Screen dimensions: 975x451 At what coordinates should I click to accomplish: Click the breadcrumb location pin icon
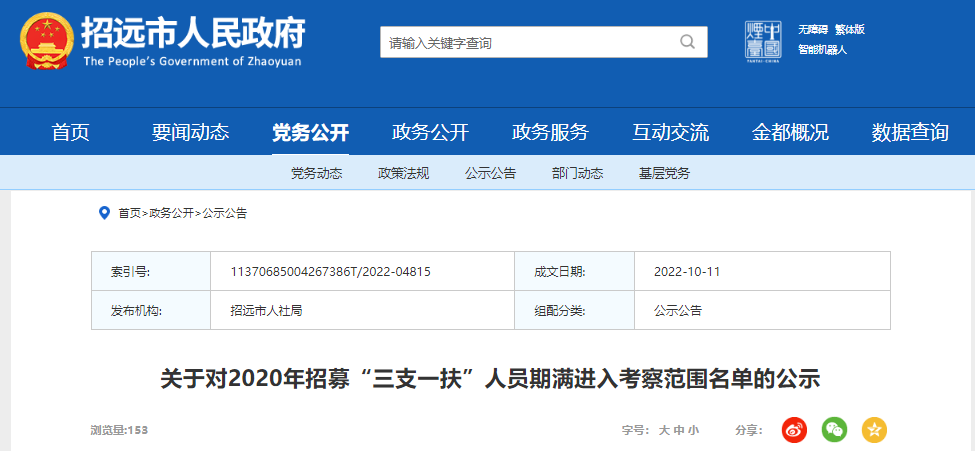tap(104, 213)
